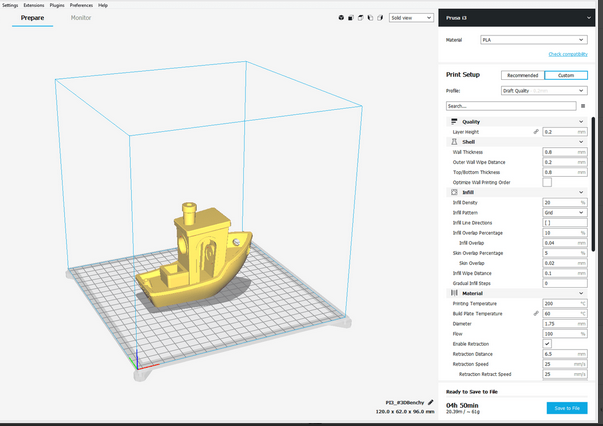Viewport: 603px width, 426px height.
Task: Switch camera to top view icon
Action: [360, 18]
